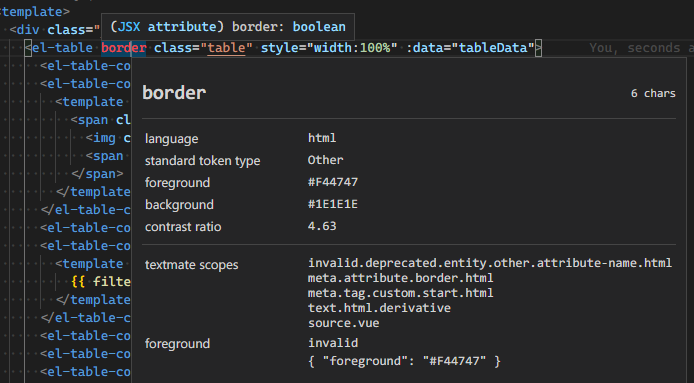
Task: Click the '6 chars' label in the inspector
Action: (x=653, y=93)
